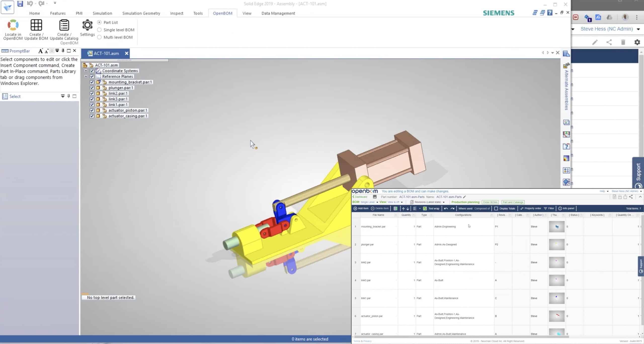Open BOM Single Level dropdown
644x344 pixels.
[369, 202]
